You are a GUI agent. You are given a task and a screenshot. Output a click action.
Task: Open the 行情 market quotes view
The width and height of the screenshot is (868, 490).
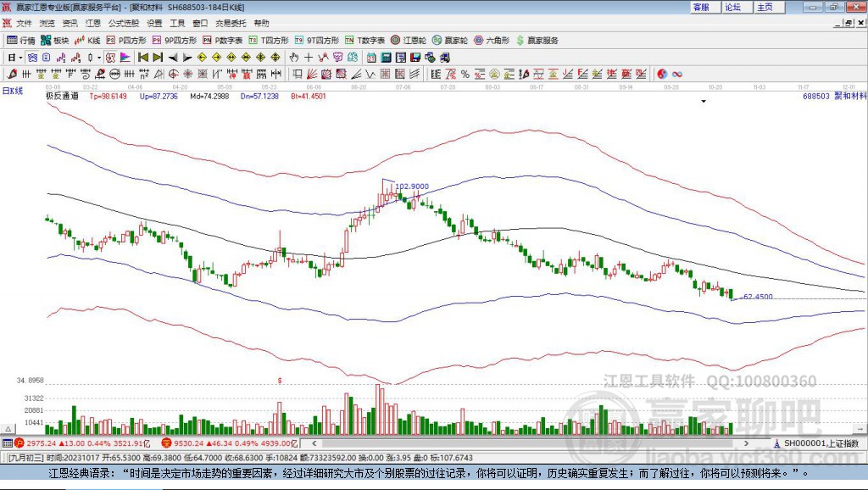(21, 40)
